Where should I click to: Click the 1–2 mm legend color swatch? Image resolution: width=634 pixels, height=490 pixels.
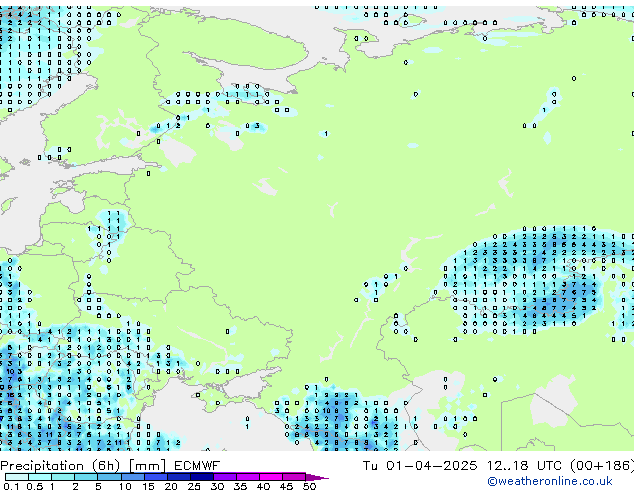click(x=63, y=477)
